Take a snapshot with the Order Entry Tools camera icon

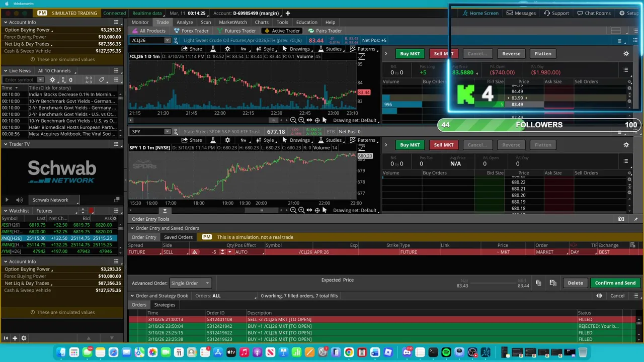coord(621,219)
